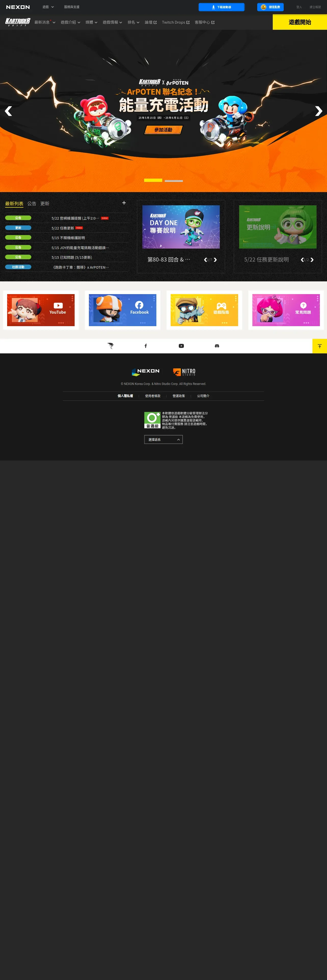Click the Discord icon in social bar
The width and height of the screenshot is (327, 980).
[217, 346]
